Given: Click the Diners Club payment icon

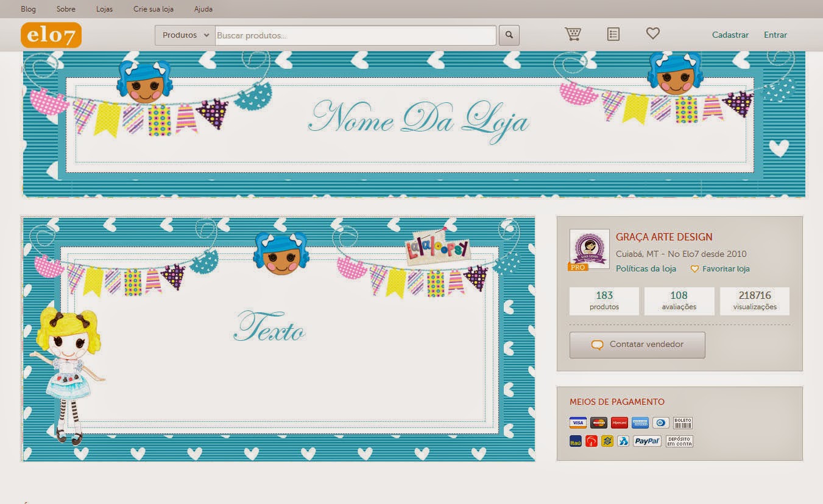Looking at the screenshot, I should (661, 422).
